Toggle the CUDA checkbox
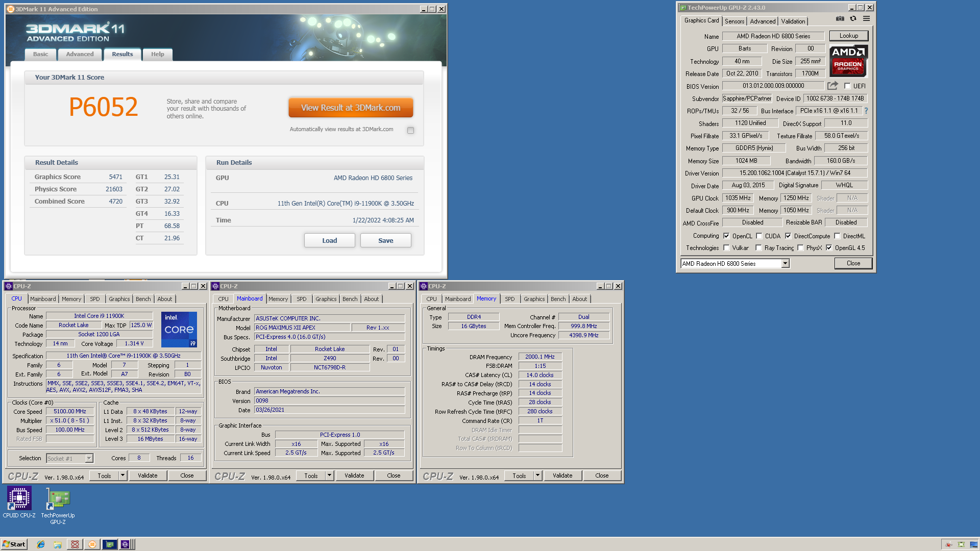The width and height of the screenshot is (980, 551). pos(759,236)
